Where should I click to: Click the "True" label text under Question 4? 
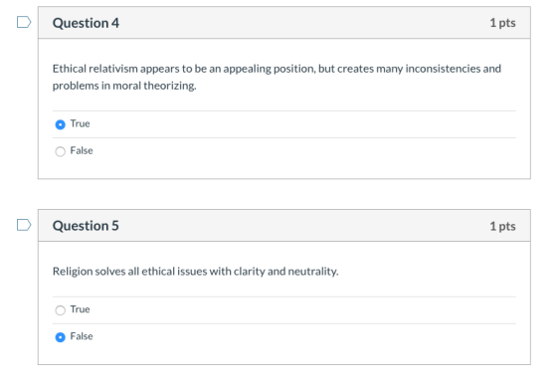80,123
